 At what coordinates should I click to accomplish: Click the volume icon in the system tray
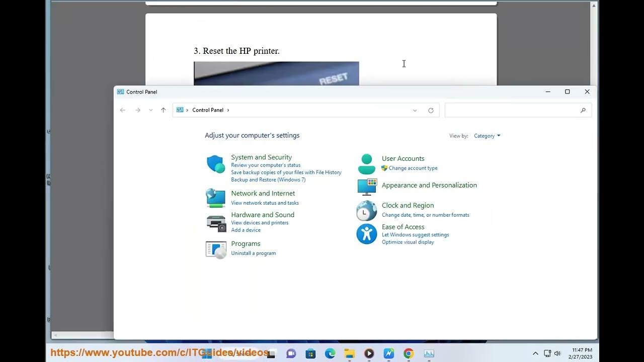[x=557, y=353]
